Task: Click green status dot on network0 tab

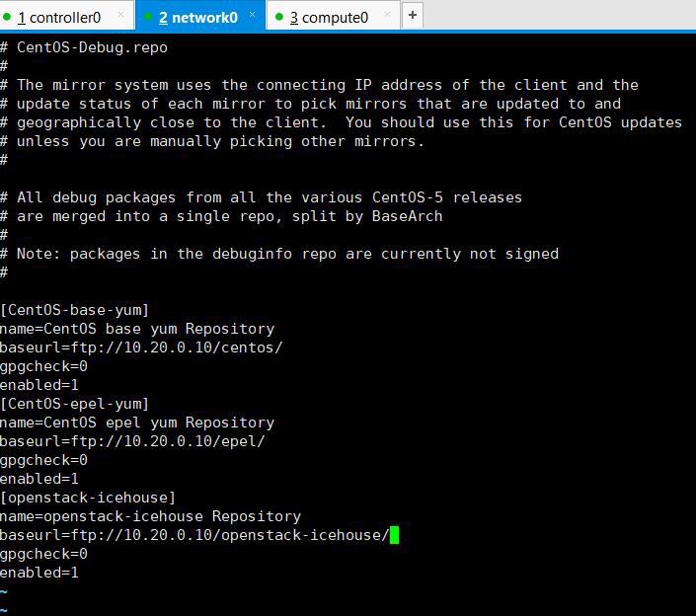Action: (x=148, y=17)
